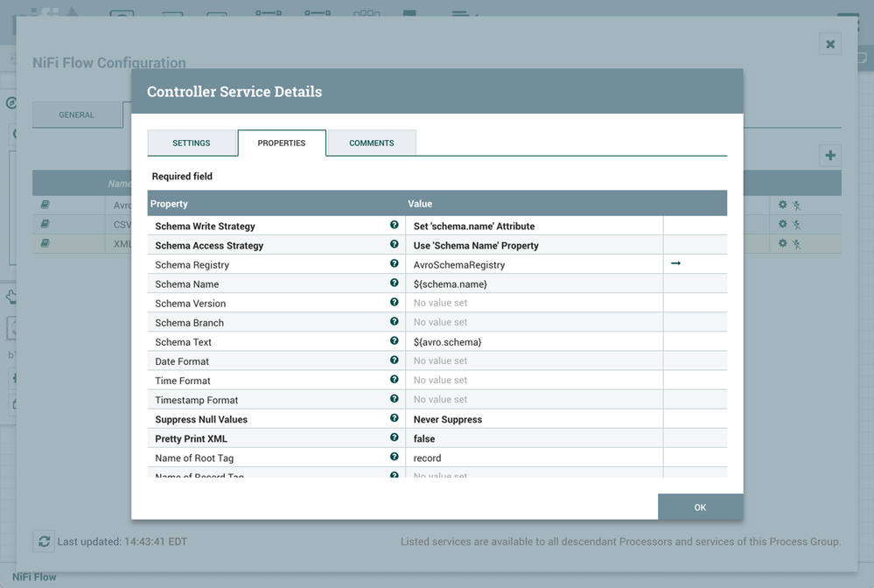Click the usage book icon beside Avro service

[x=44, y=205]
